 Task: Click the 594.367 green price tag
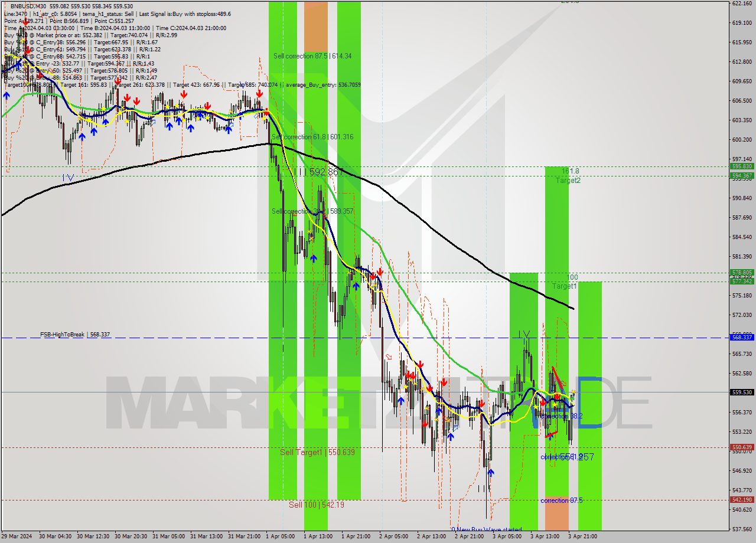(742, 175)
